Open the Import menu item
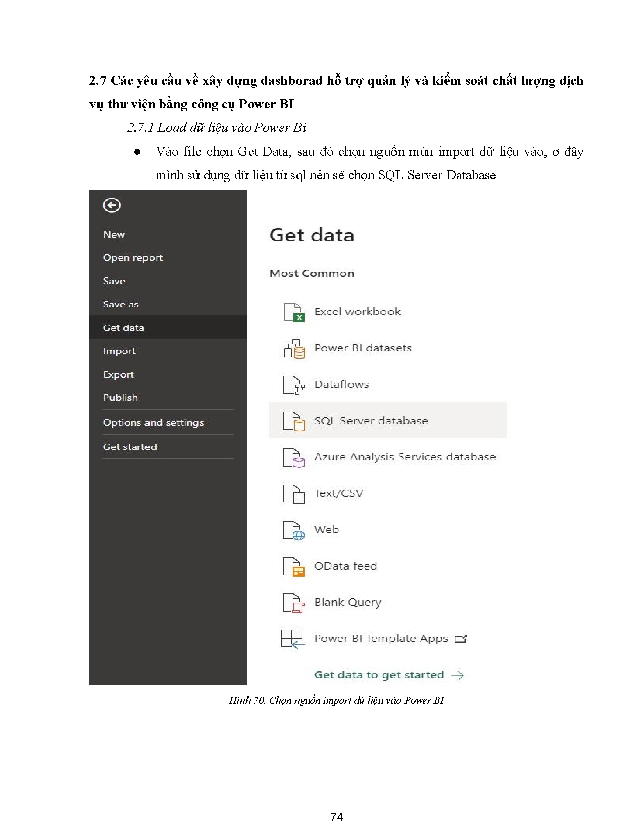Screen dimensions: 644x834 click(119, 351)
